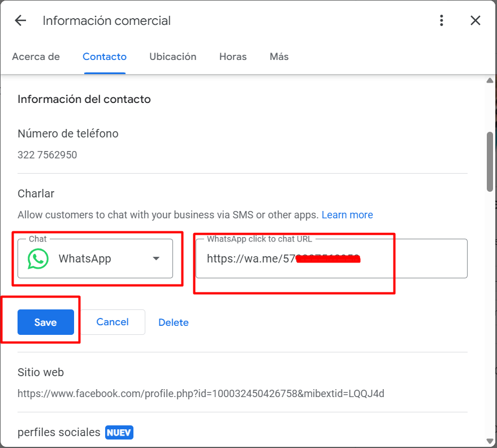Click the Delete link
The image size is (497, 448).
click(x=174, y=322)
